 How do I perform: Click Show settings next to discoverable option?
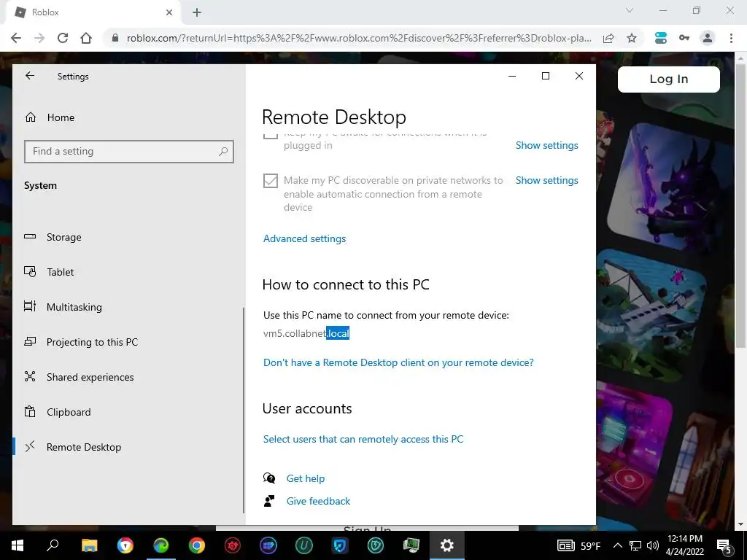(x=546, y=180)
